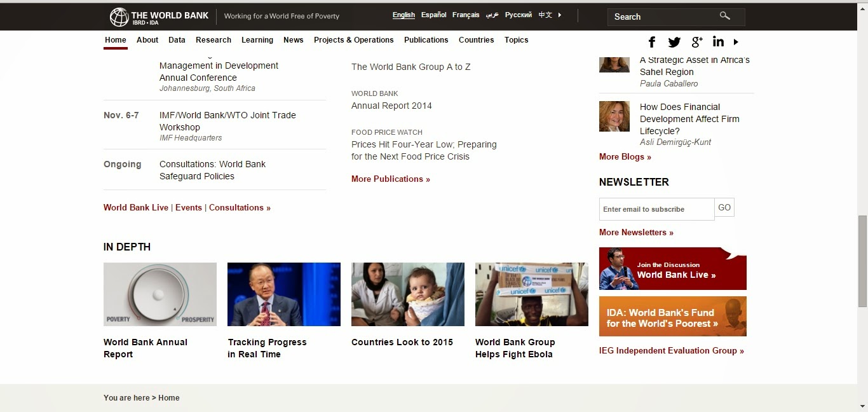This screenshot has width=868, height=412.
Task: Open Annual Report 2014 publication
Action: click(x=391, y=106)
